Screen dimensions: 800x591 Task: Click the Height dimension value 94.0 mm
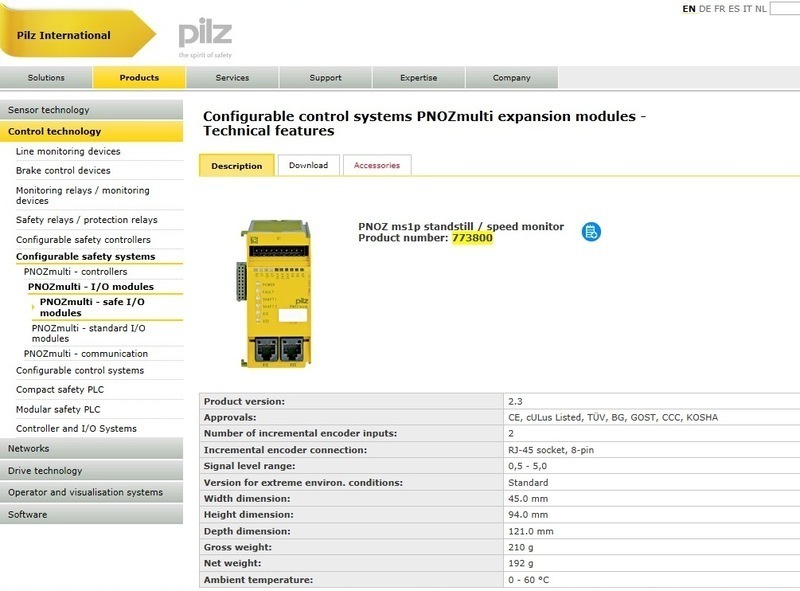(528, 514)
